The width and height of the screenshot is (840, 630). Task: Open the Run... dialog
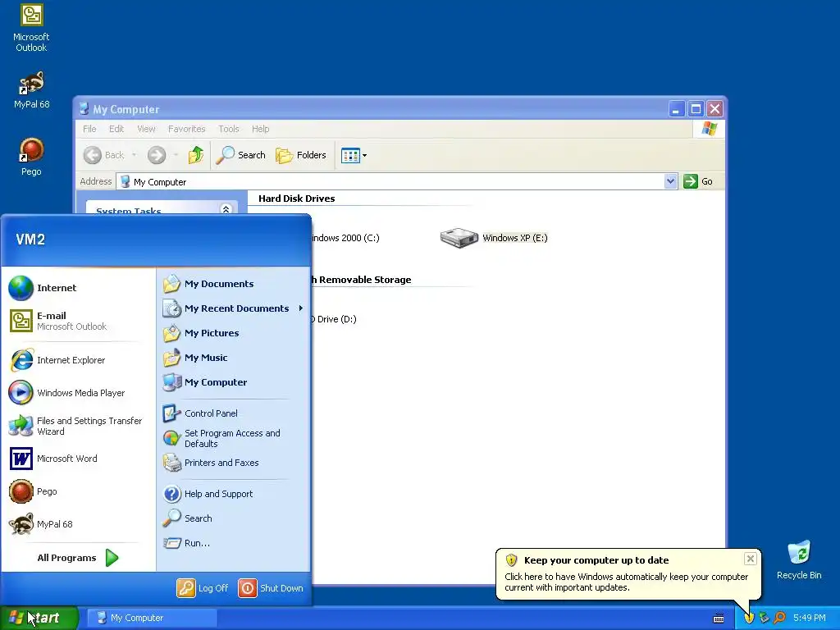pos(234,543)
